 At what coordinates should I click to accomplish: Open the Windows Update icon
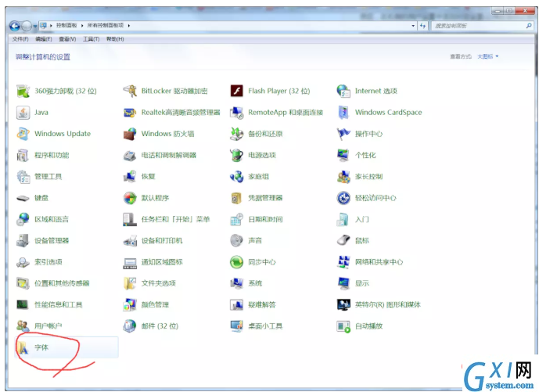tap(23, 134)
